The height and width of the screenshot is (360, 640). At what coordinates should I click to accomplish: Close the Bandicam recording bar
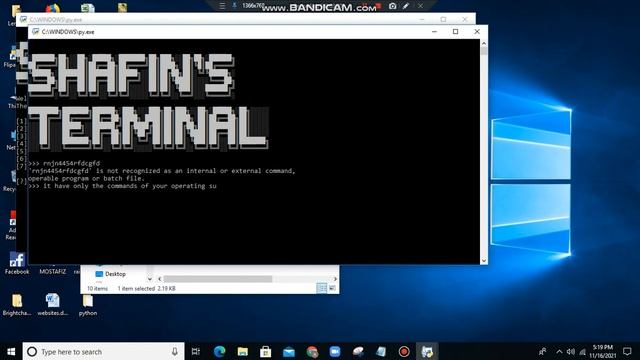[x=420, y=6]
